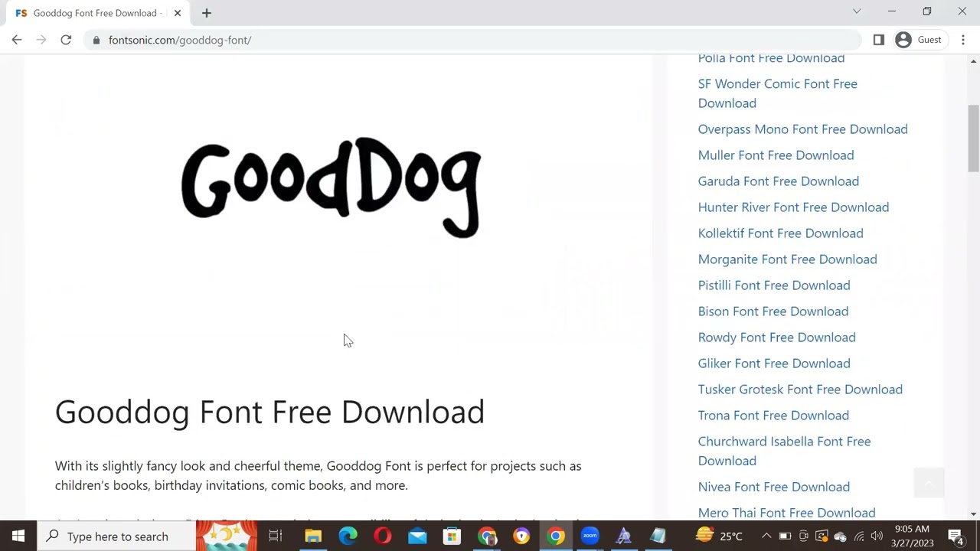Open the notification center icon
This screenshot has height=551, width=980.
955,536
